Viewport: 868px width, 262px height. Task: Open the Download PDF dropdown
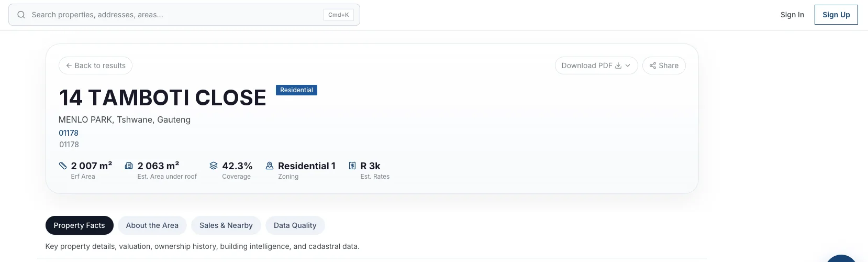click(596, 65)
